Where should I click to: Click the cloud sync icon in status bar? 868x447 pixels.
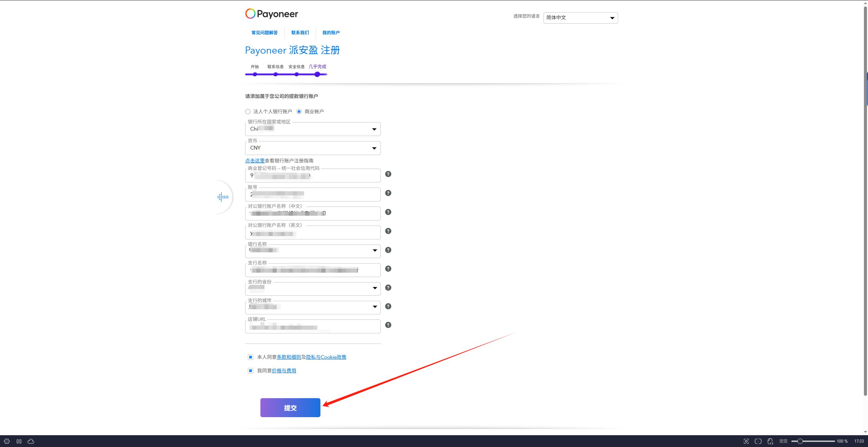click(x=31, y=441)
